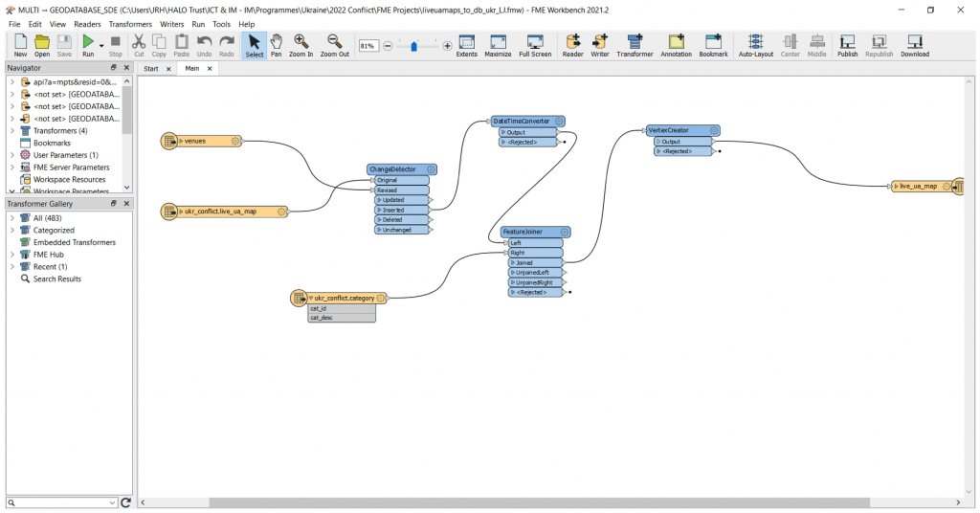Image resolution: width=980 pixels, height=513 pixels.
Task: Switch to Full Screen mode
Action: pos(535,45)
